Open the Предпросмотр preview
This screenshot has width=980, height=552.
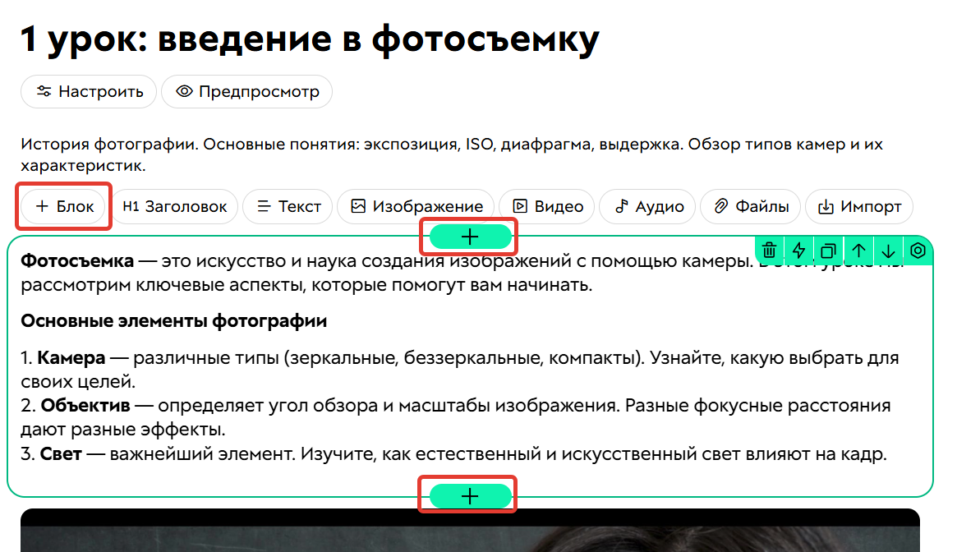tap(247, 92)
